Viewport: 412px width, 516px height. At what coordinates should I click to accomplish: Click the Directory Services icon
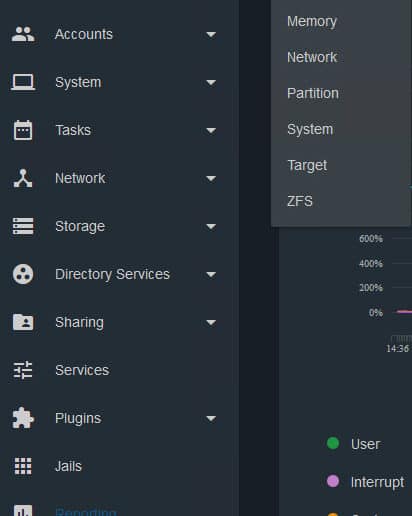click(23, 274)
